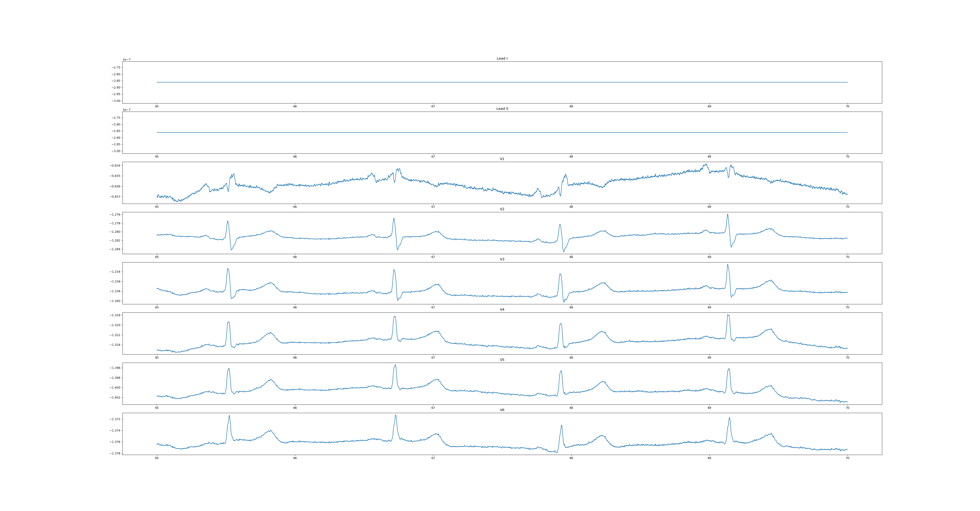
Task: Click the 70 x-axis tick under Lead I plot
Action: click(x=847, y=106)
